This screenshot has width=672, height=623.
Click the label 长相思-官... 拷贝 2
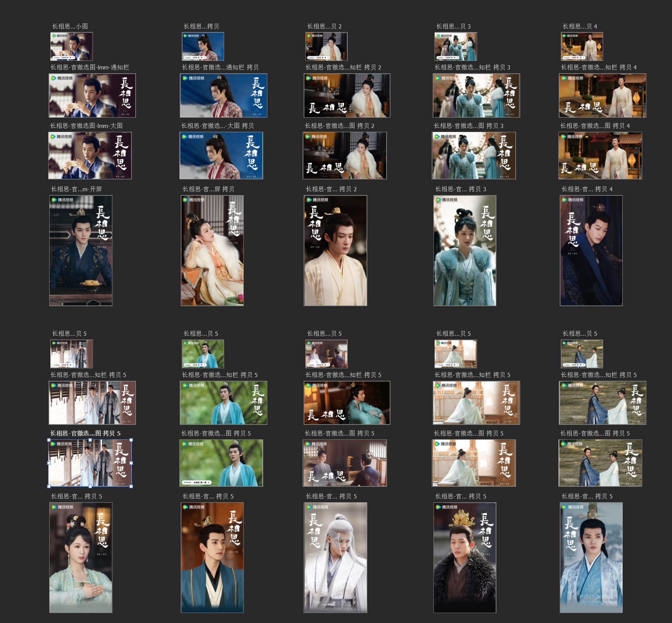pyautogui.click(x=331, y=189)
